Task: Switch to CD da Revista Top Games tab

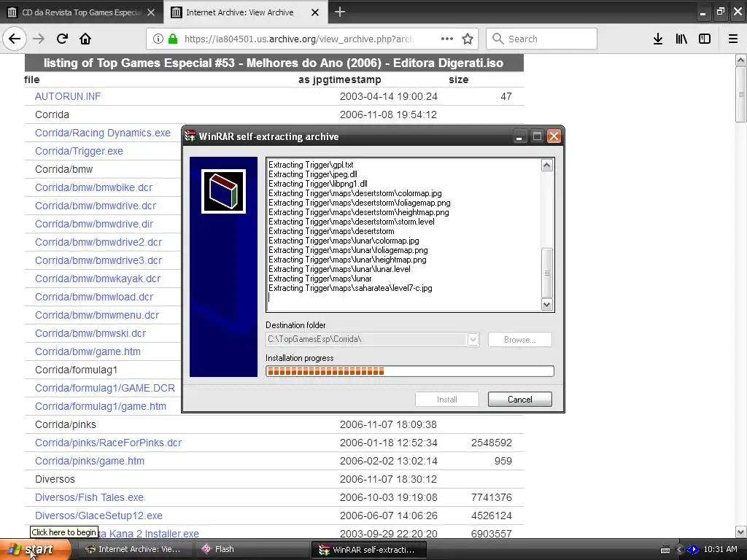Action: 82,12
